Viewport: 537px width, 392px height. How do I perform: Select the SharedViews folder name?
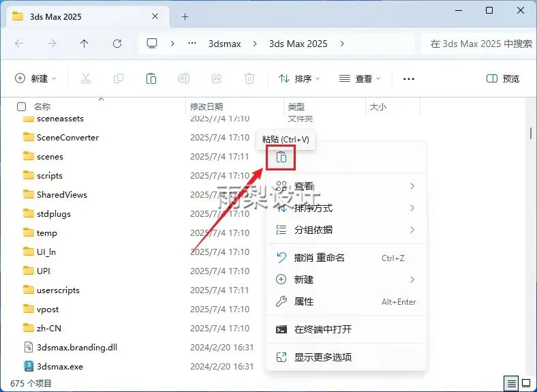pos(62,194)
